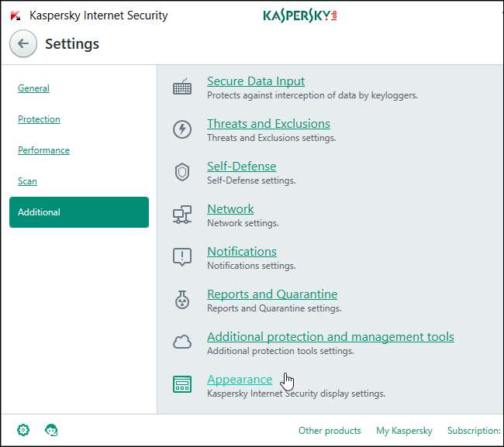
Task: Open the My Kaspersky link
Action: (404, 430)
